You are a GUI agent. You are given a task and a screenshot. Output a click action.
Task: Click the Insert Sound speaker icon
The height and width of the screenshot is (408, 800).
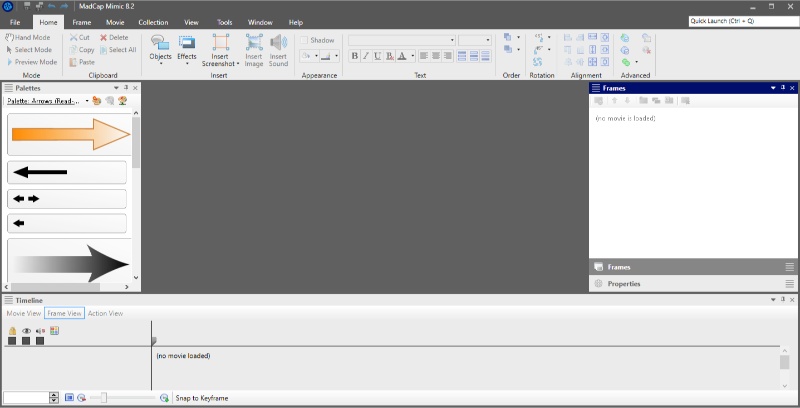pyautogui.click(x=279, y=42)
